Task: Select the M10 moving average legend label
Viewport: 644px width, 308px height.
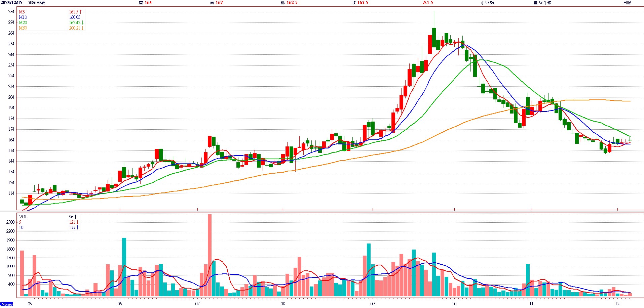Action: (23, 17)
